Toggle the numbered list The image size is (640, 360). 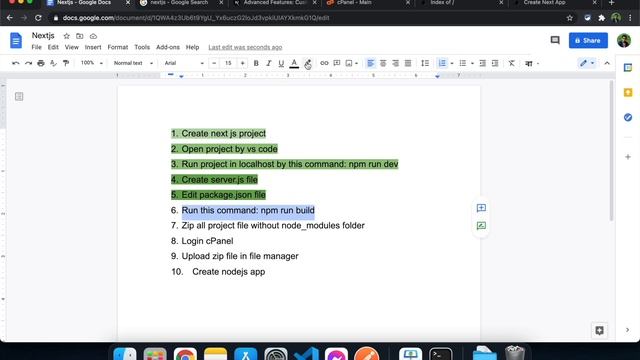[442, 63]
